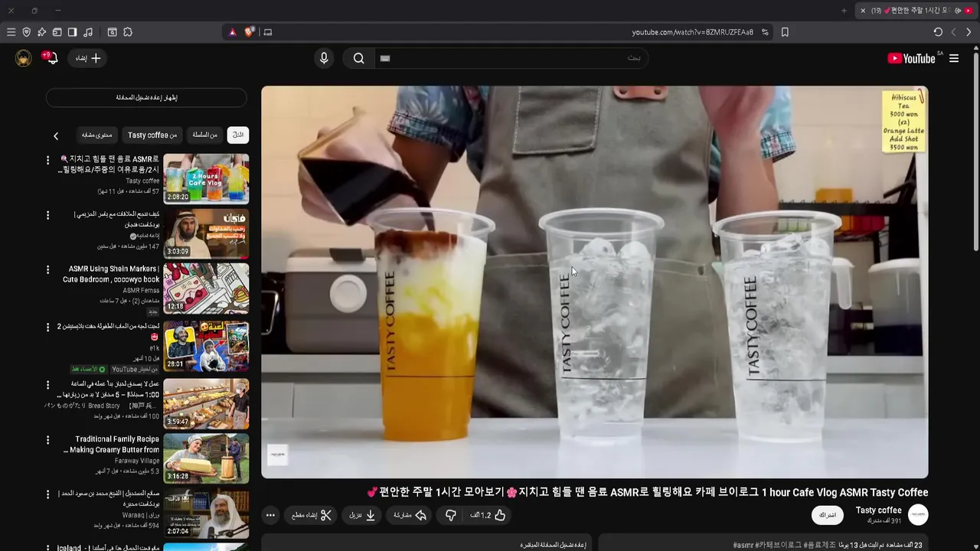Click the media control icon beside Brave Shields

(x=267, y=32)
